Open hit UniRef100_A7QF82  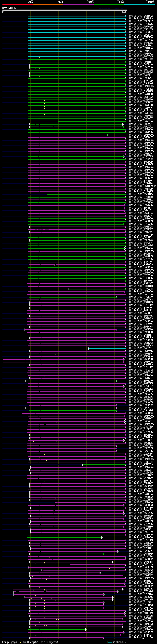tap(141, 89)
